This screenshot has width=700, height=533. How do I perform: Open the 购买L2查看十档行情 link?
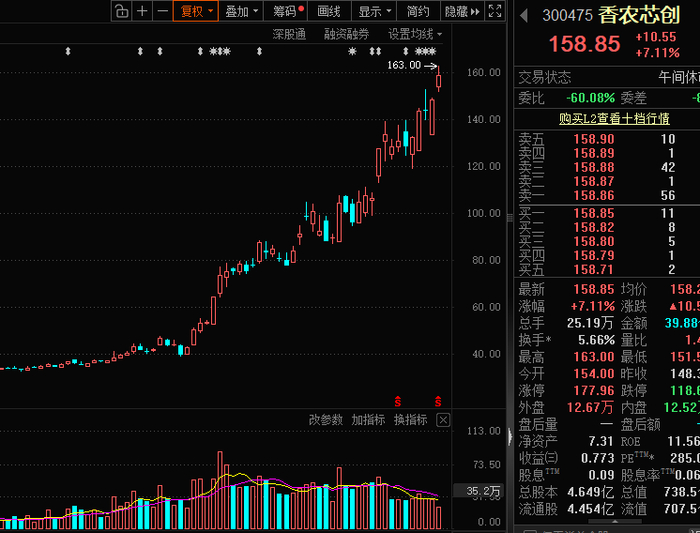point(614,119)
